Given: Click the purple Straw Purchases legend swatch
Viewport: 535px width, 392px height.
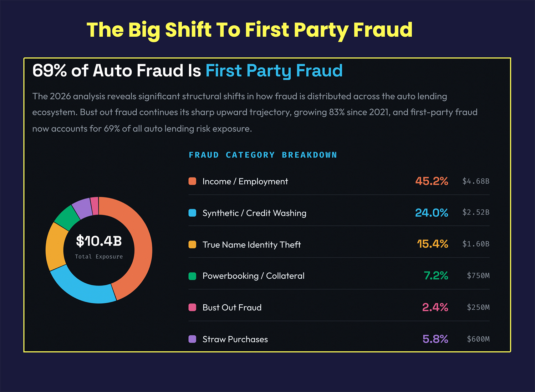Looking at the screenshot, I should (192, 339).
